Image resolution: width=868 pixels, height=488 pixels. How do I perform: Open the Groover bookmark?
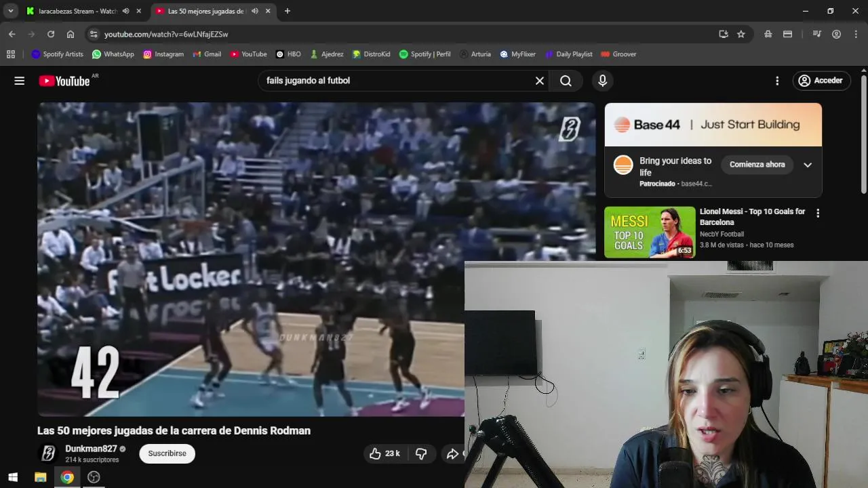[x=618, y=54]
